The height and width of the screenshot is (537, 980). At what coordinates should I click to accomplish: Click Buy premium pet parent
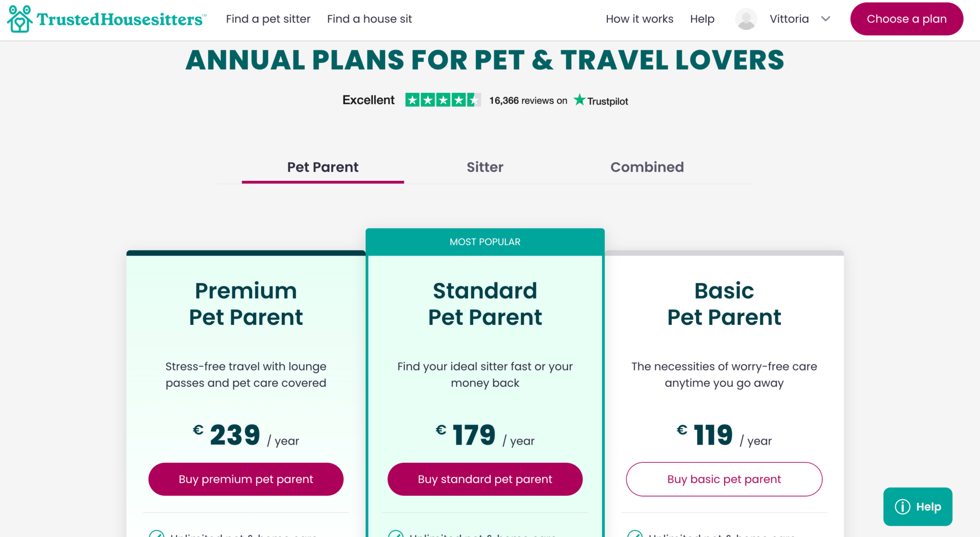245,479
